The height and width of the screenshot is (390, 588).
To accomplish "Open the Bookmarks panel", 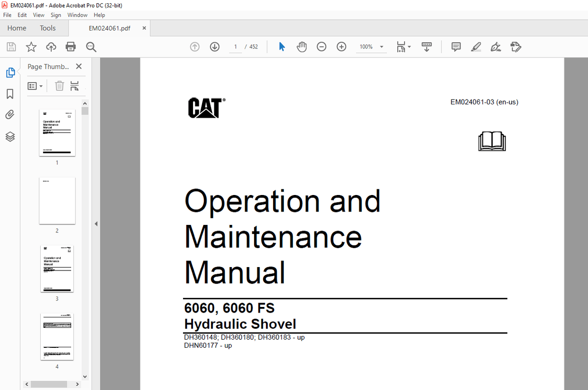I will tap(10, 94).
